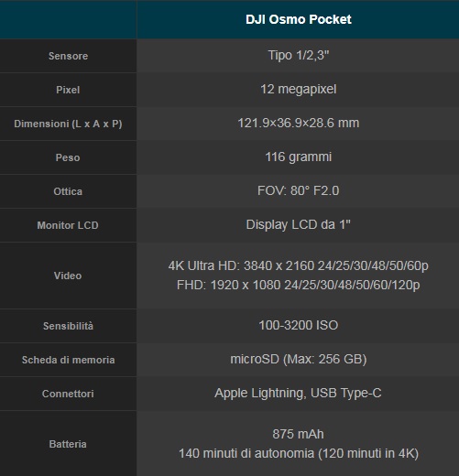This screenshot has height=476, width=459.
Task: Select the Video row label
Action: [68, 276]
